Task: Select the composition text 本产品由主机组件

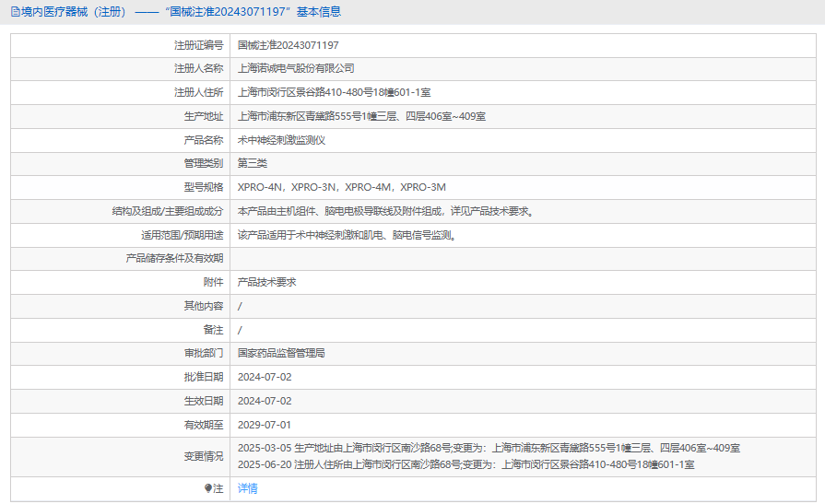Action: [387, 212]
